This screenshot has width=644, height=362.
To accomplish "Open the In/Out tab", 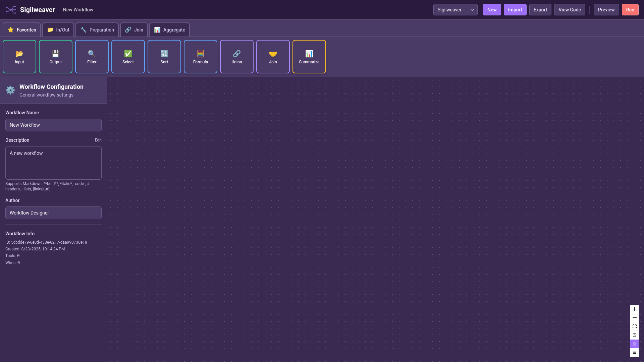I will point(58,30).
